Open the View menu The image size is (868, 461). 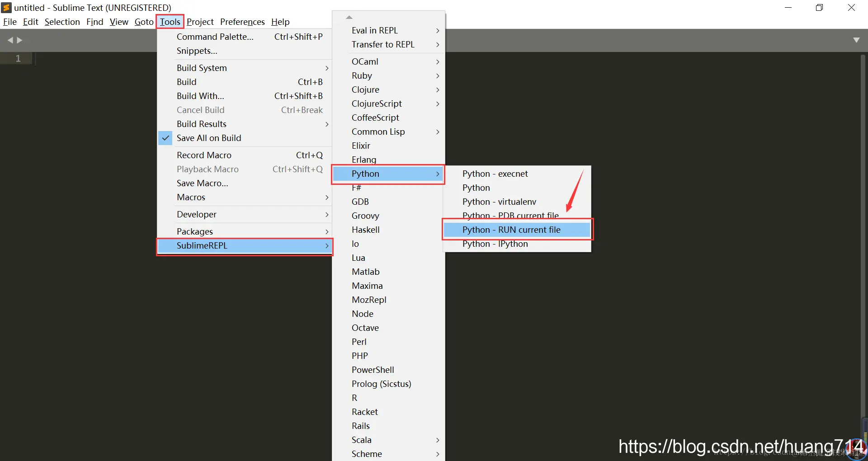click(x=119, y=22)
